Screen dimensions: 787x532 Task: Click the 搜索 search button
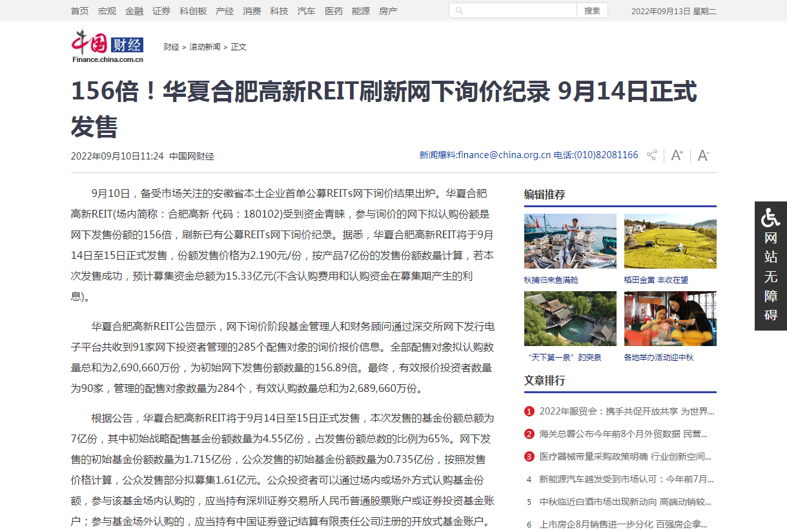[592, 11]
